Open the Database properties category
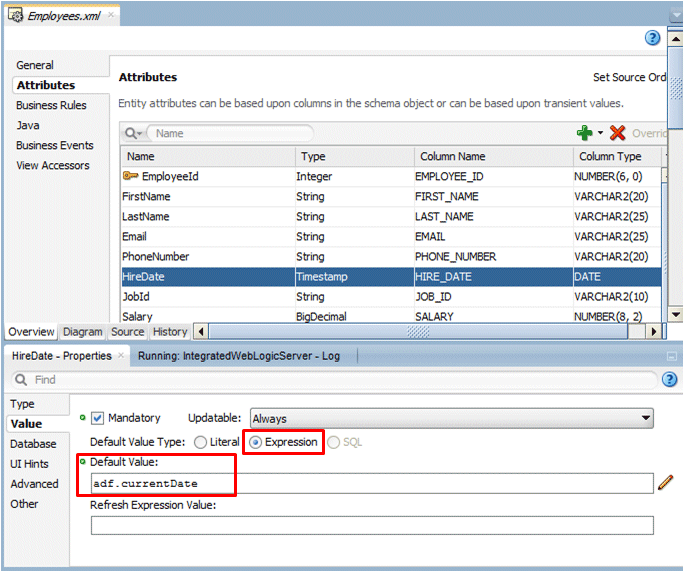Image resolution: width=684 pixels, height=572 pixels. click(33, 444)
